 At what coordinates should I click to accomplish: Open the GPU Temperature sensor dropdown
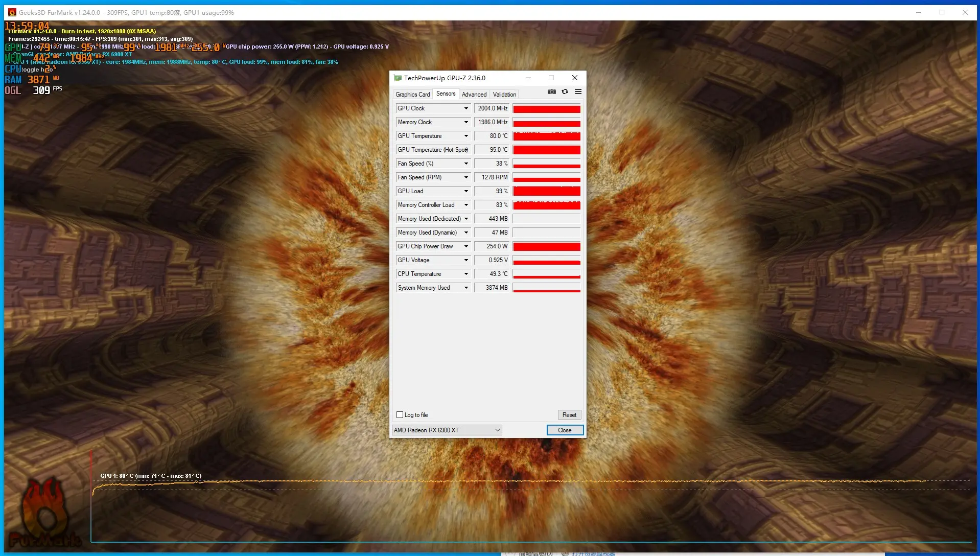466,136
